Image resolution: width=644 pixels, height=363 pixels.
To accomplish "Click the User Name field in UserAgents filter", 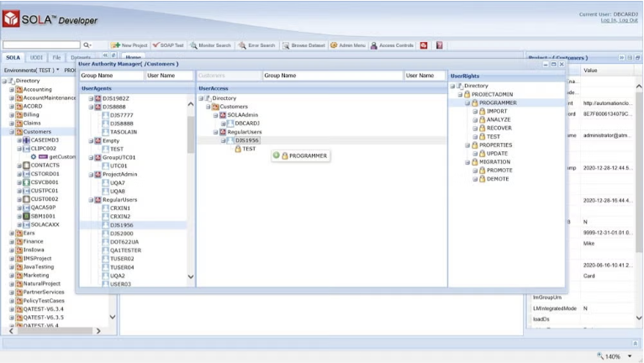I will [169, 76].
